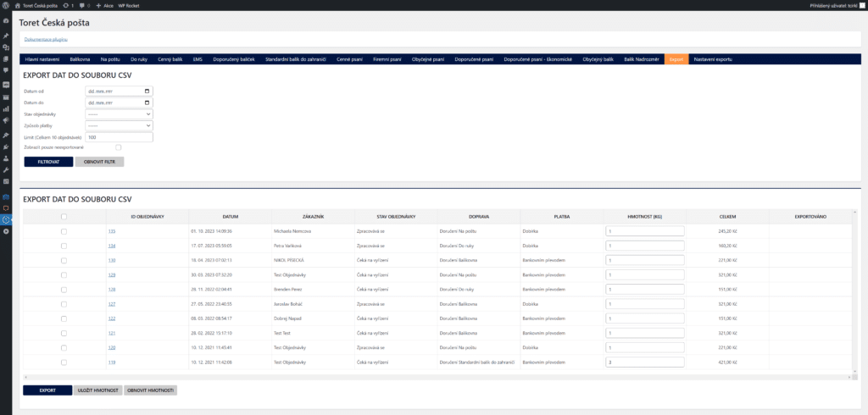
Task: Open Users icon in the sidebar
Action: (x=6, y=158)
